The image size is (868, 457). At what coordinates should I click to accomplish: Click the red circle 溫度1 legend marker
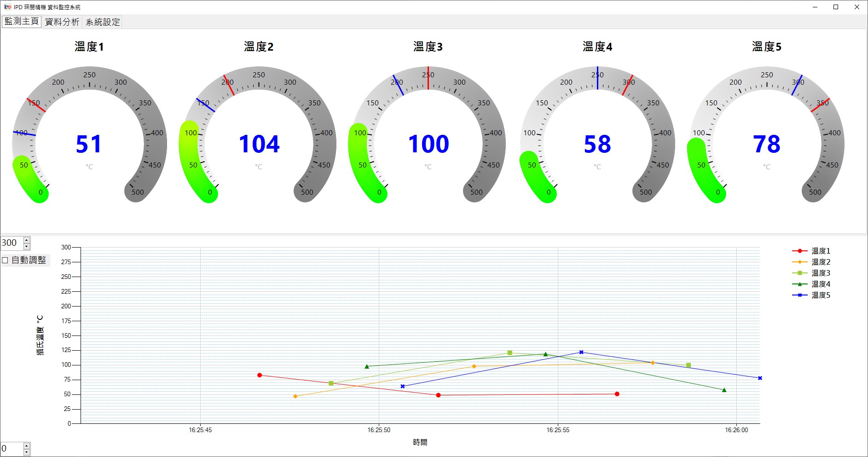(x=800, y=251)
